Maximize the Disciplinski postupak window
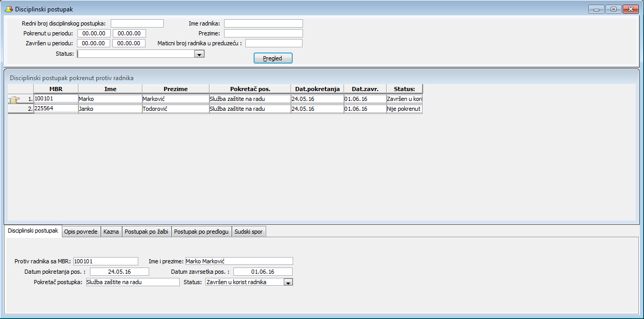The image size is (644, 319). pyautogui.click(x=613, y=9)
